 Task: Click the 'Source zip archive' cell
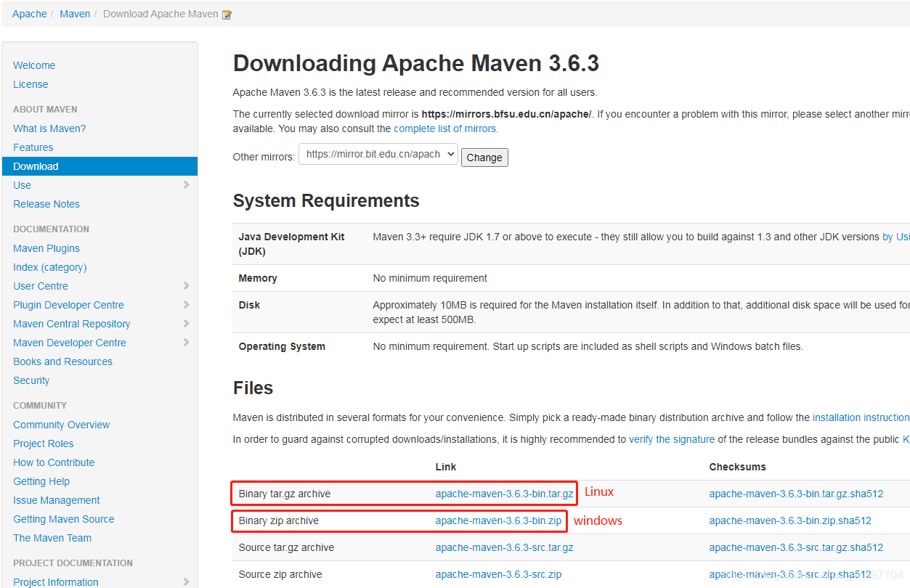[280, 574]
